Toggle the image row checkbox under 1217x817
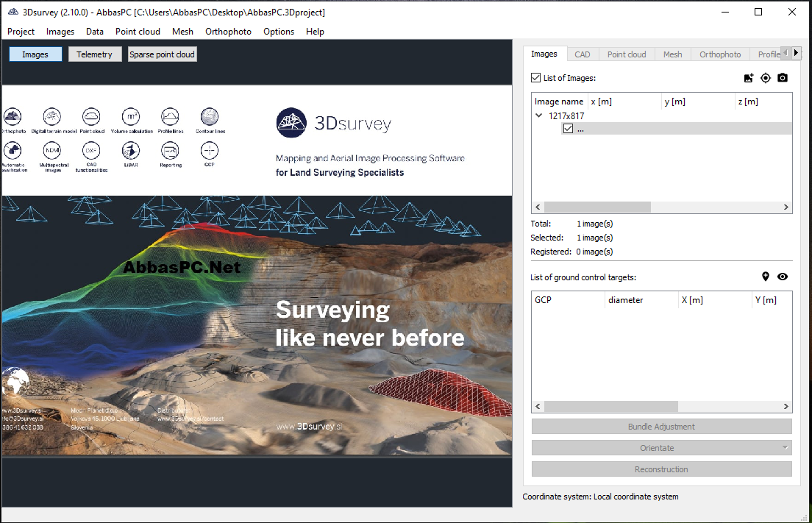Image resolution: width=812 pixels, height=523 pixels. (568, 129)
